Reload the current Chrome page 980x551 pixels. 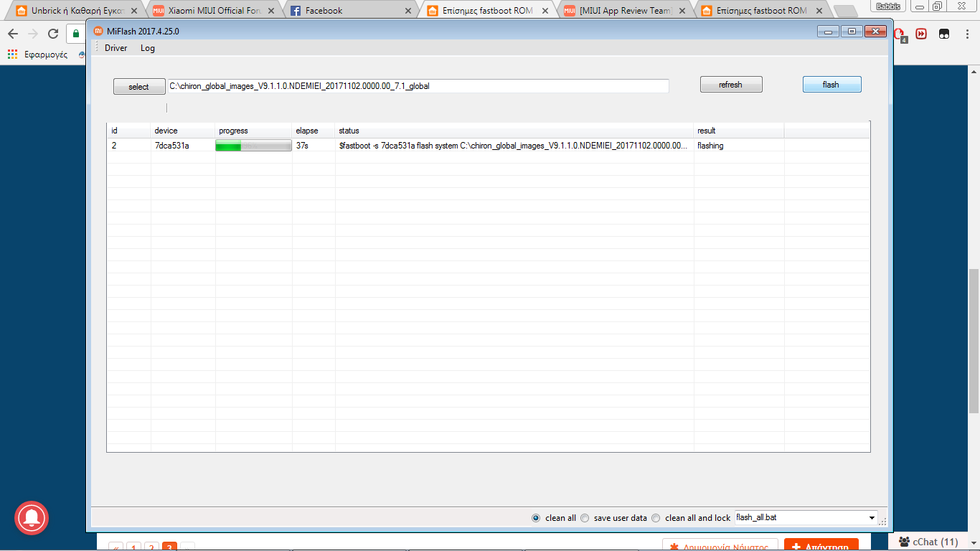tap(53, 34)
